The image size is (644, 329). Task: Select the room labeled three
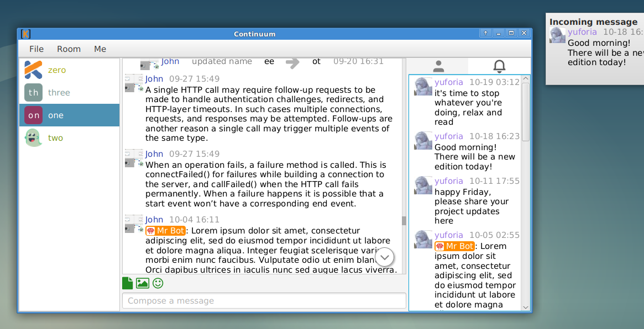coord(59,92)
